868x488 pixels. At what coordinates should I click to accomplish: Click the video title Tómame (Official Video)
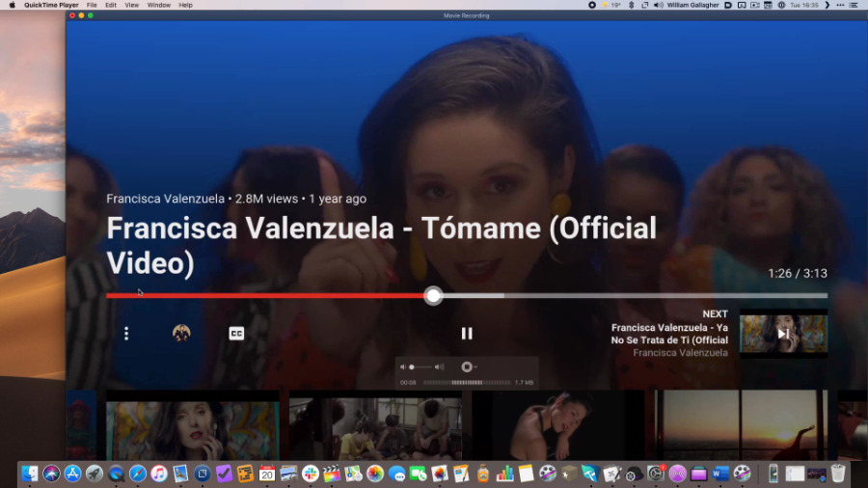381,245
